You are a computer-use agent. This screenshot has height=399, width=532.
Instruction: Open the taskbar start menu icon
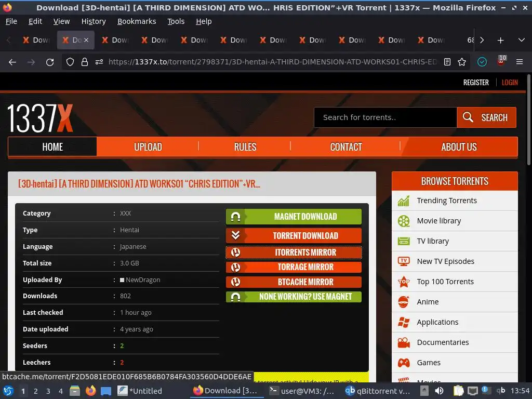pyautogui.click(x=8, y=391)
